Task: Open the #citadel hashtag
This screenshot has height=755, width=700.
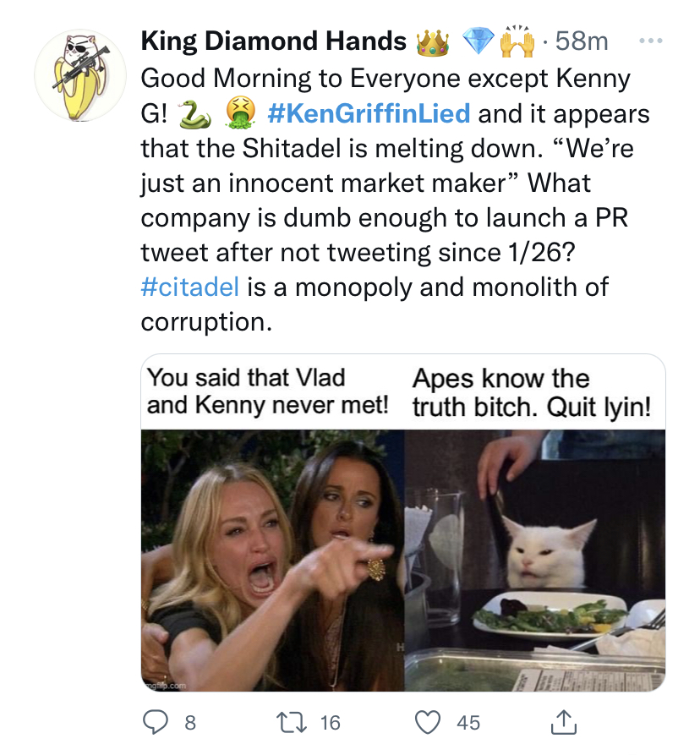Action: (190, 287)
